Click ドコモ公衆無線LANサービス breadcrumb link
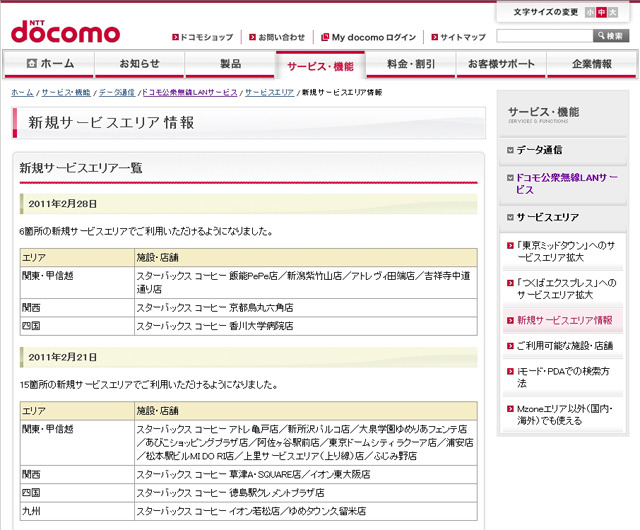640x530 pixels. point(189,93)
